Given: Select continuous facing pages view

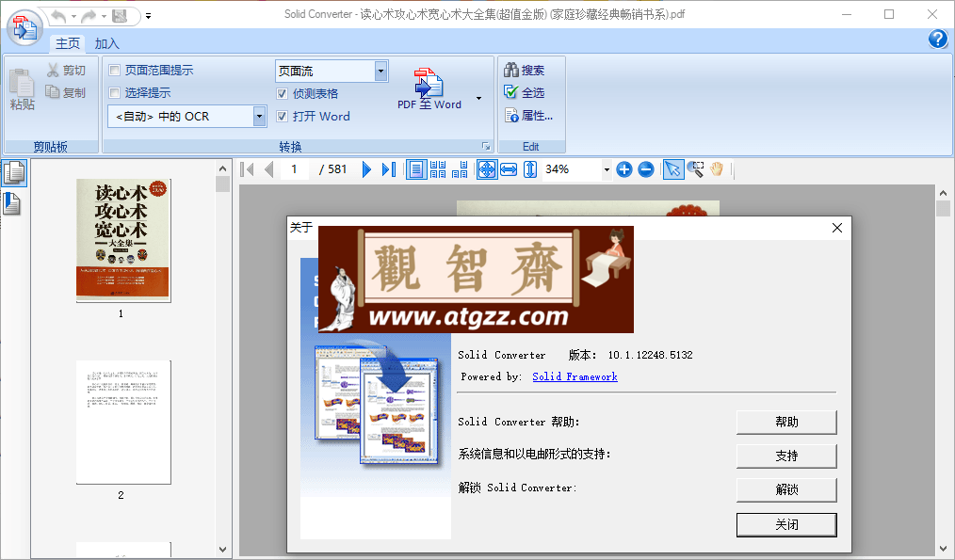Looking at the screenshot, I should 438,169.
